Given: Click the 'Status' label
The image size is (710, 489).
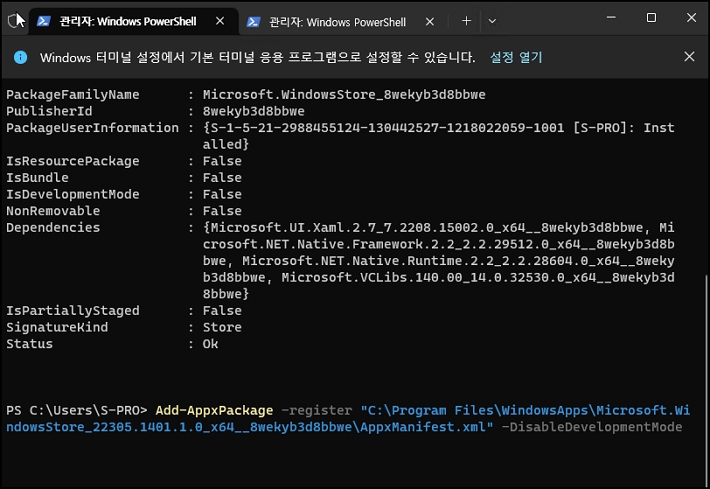Looking at the screenshot, I should [x=29, y=344].
